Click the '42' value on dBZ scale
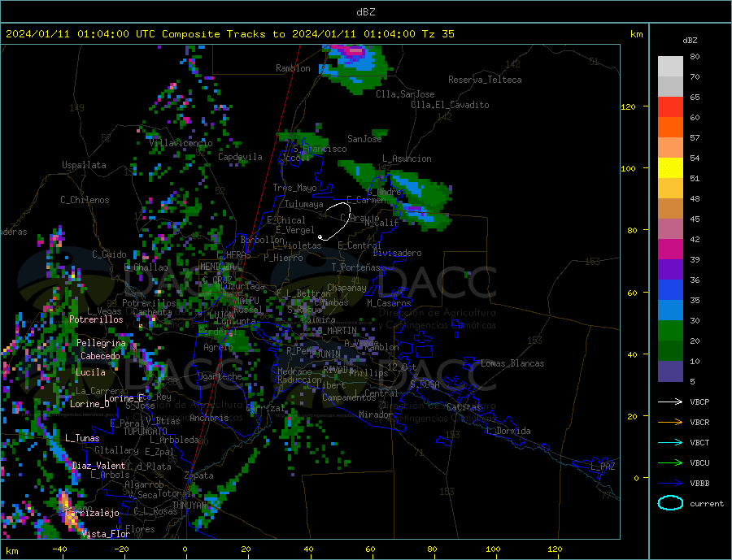The height and width of the screenshot is (560, 732). [695, 240]
